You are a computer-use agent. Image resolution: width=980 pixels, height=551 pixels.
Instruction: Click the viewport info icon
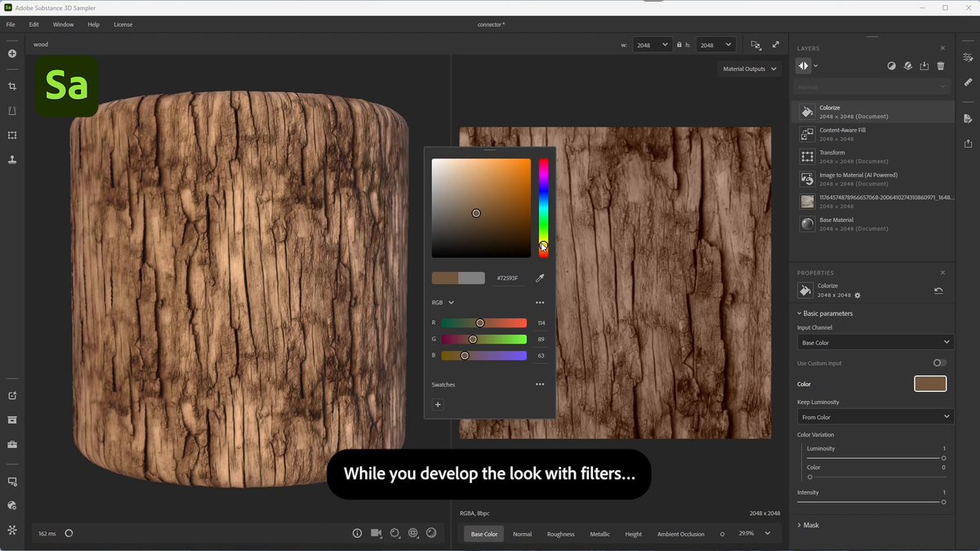(x=357, y=533)
